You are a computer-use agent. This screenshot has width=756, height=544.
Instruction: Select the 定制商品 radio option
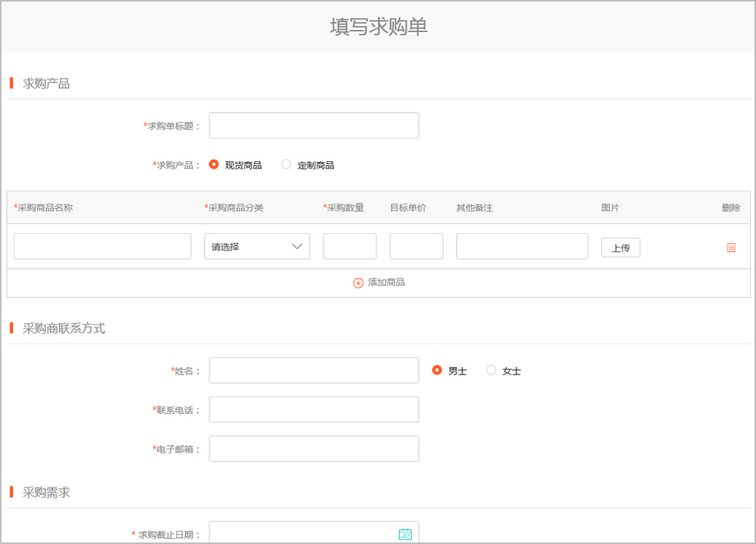[286, 165]
